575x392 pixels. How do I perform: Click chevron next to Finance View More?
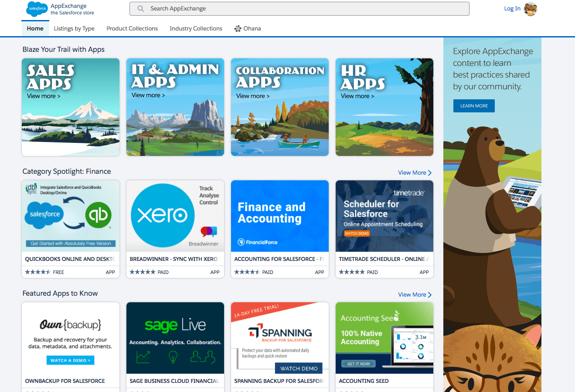click(430, 173)
